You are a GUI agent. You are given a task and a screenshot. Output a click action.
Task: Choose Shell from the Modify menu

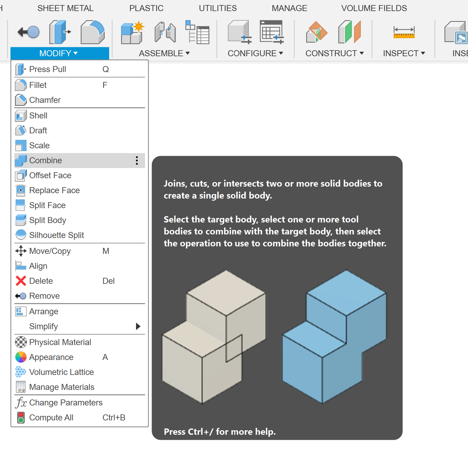[80, 116]
